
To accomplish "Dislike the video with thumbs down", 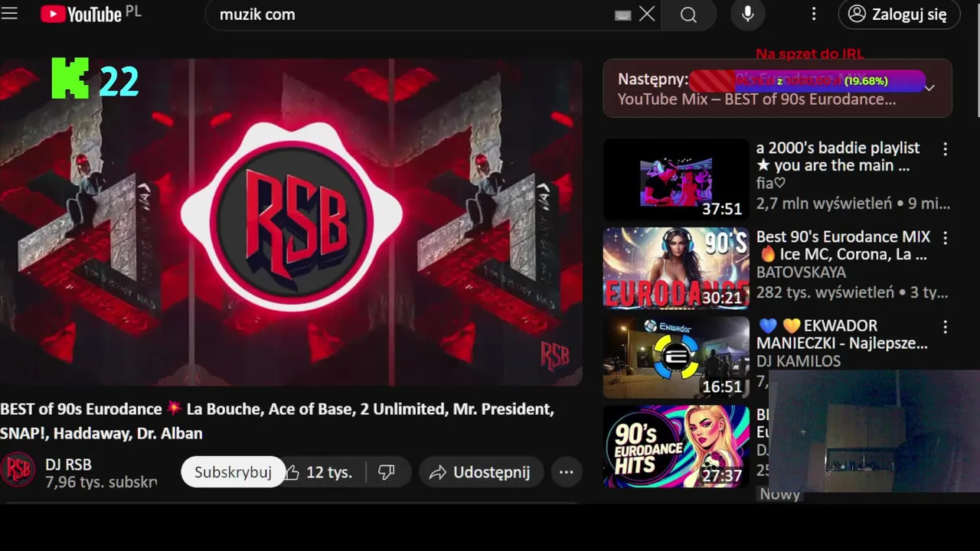I will click(x=387, y=472).
